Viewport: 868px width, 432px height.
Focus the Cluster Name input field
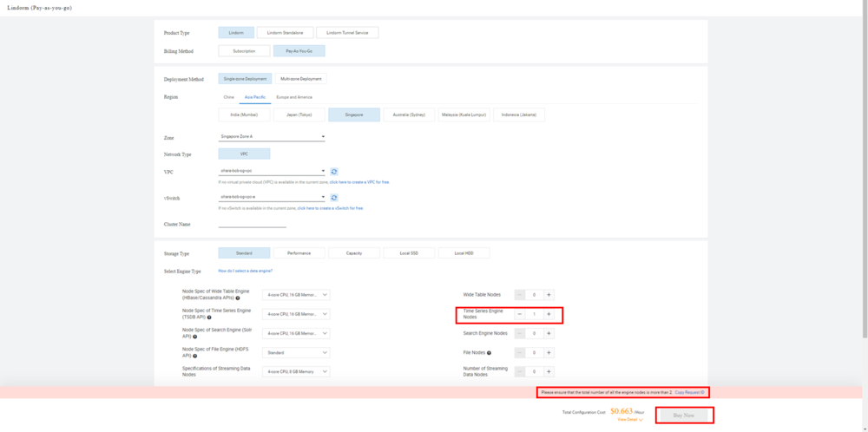[253, 224]
